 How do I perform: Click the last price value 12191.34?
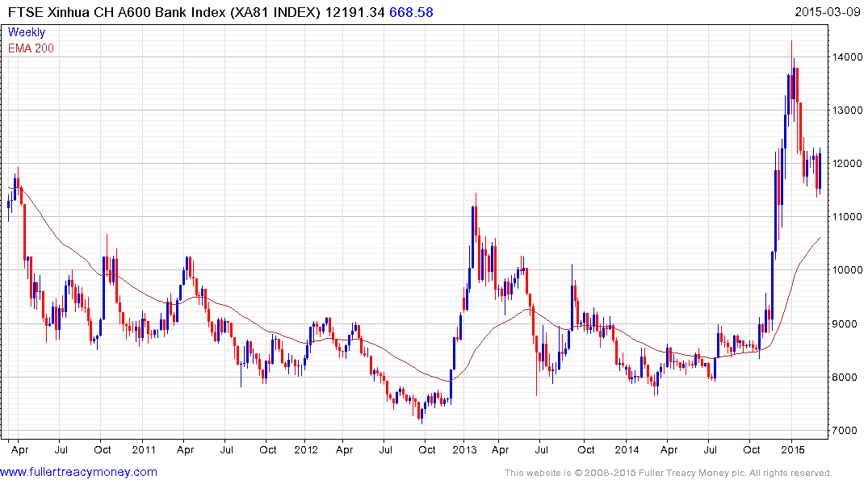pyautogui.click(x=354, y=12)
